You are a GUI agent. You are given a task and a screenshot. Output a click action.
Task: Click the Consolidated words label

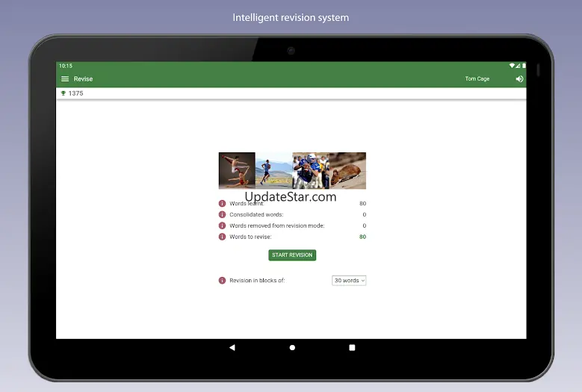256,215
